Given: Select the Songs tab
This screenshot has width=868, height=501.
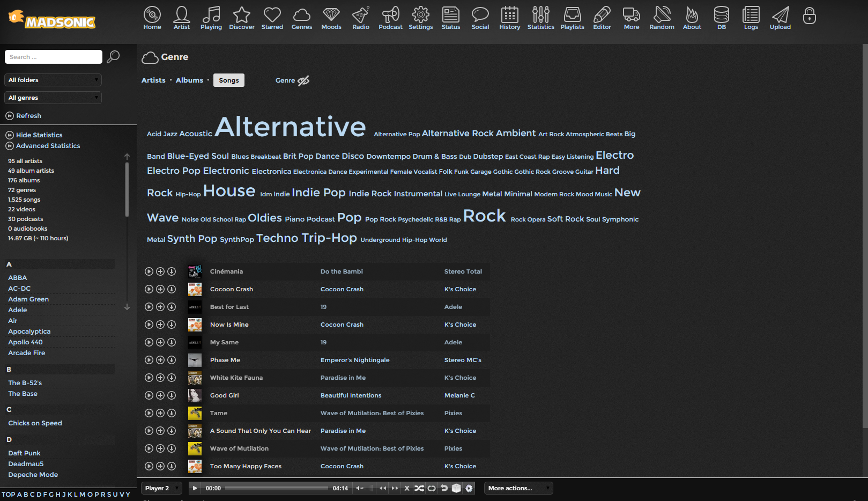Looking at the screenshot, I should (229, 80).
